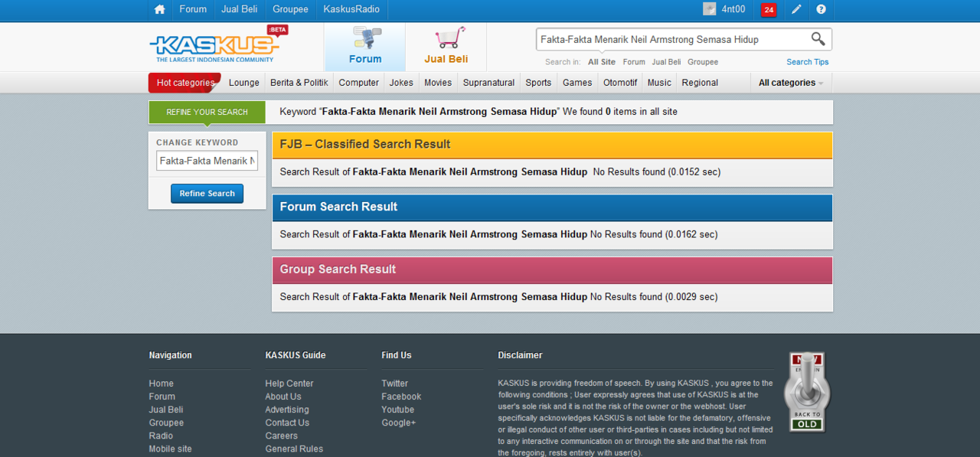
Task: Click the FJB Classified Search Result header
Action: (x=552, y=145)
